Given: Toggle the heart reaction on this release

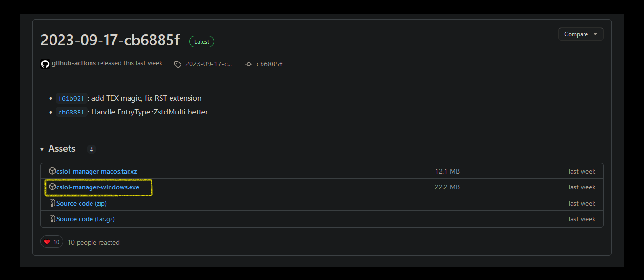Looking at the screenshot, I should click(51, 241).
